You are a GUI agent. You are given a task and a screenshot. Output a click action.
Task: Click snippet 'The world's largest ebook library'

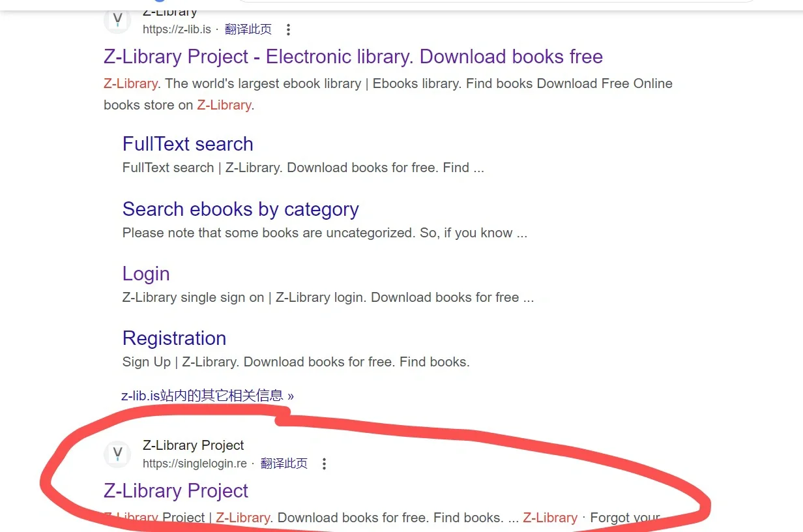263,83
